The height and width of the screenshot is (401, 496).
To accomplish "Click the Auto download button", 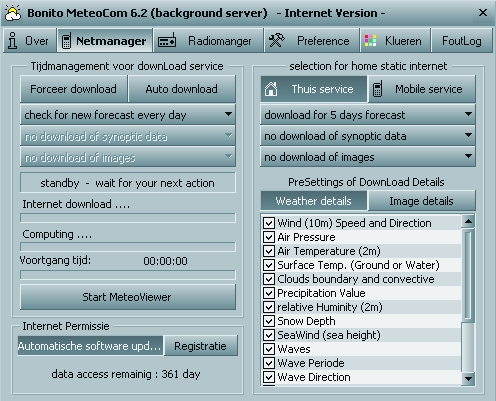I will 182,89.
